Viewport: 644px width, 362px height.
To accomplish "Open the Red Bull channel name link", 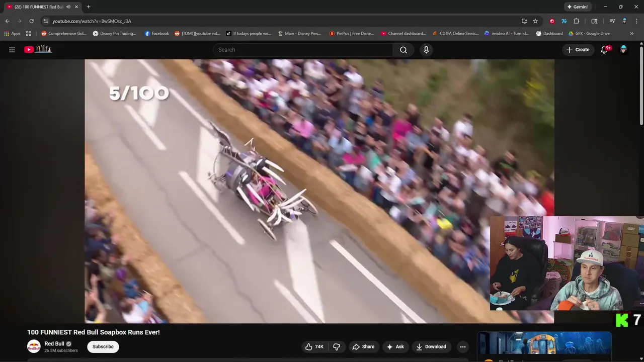I will tap(54, 344).
